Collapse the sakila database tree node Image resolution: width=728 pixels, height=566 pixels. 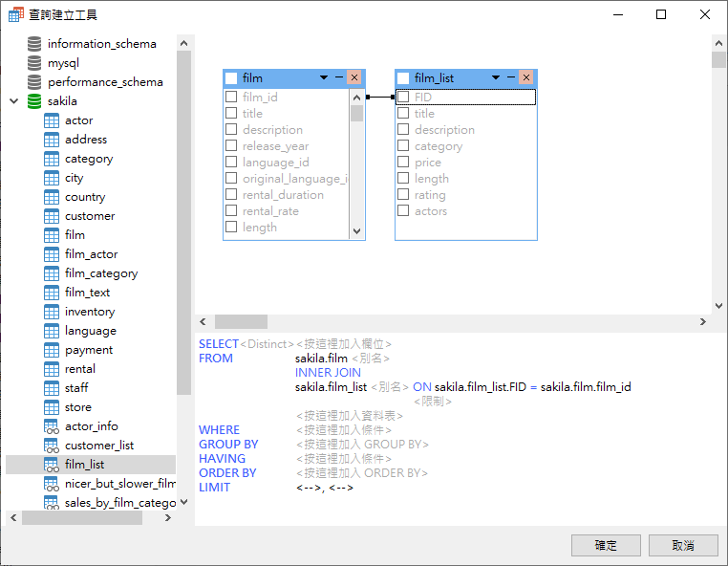pyautogui.click(x=13, y=101)
